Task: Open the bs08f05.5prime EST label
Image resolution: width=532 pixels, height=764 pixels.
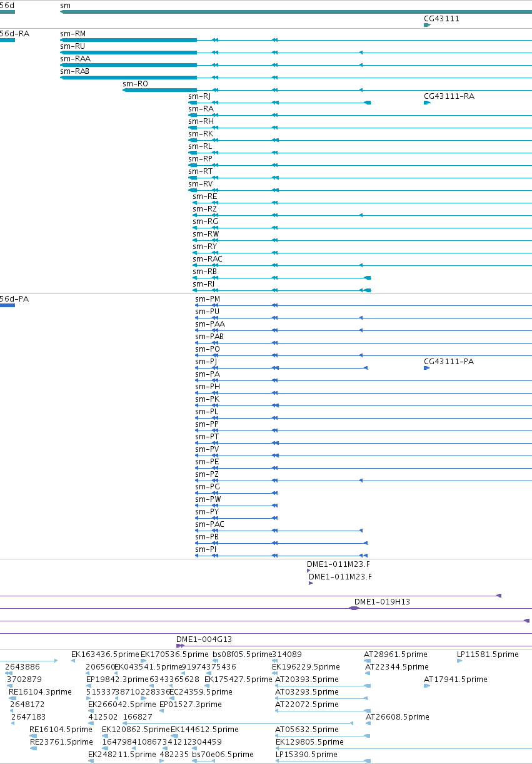Action: (243, 654)
